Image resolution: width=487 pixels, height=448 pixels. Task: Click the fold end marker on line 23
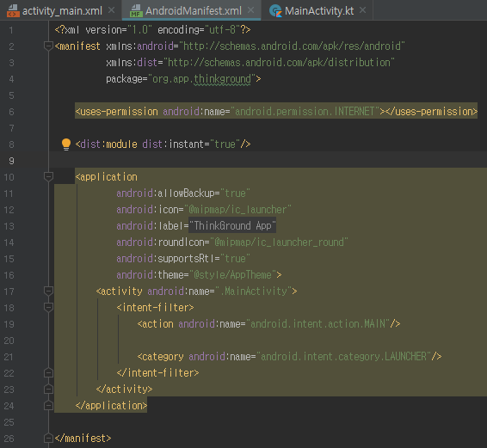coord(48,390)
